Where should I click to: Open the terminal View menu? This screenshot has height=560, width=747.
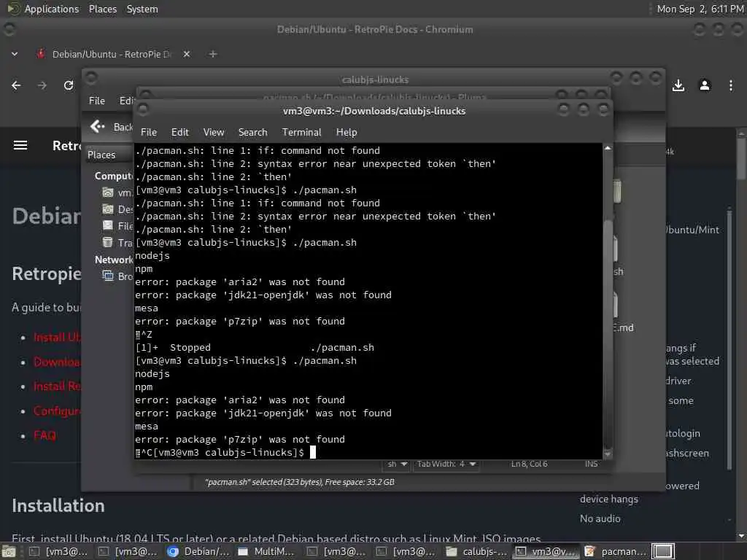[214, 133]
